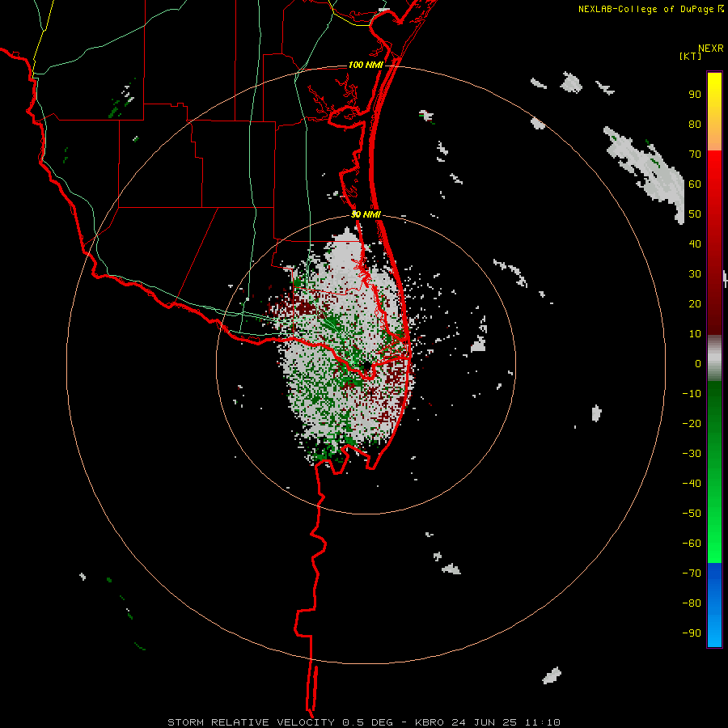
Task: Click the 40 value on the velocity scale
Action: click(x=695, y=244)
